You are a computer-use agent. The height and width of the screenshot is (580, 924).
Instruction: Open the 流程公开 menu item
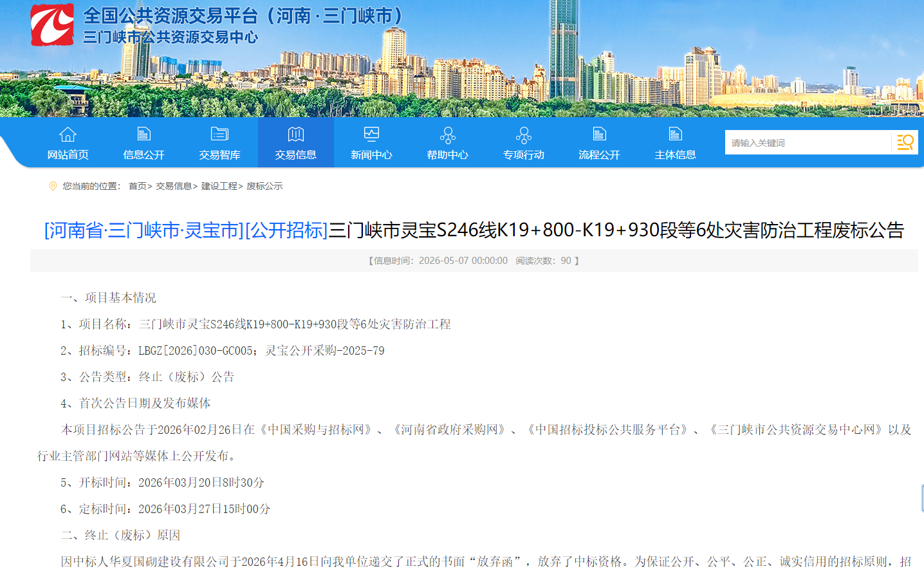(599, 154)
